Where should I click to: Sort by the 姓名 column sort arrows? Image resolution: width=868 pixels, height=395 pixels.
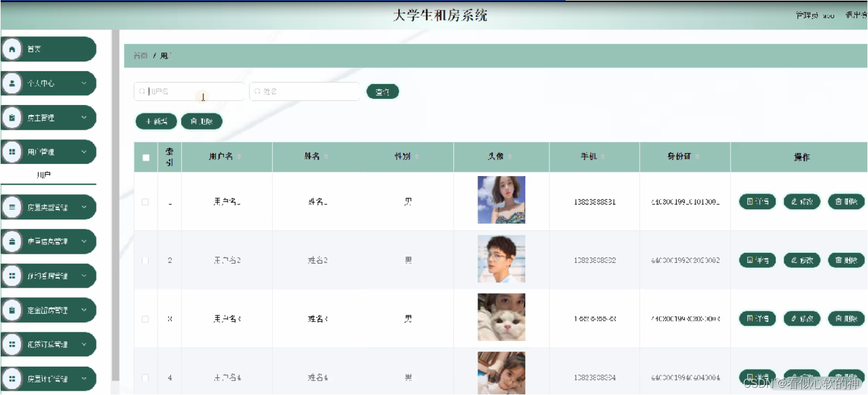pyautogui.click(x=327, y=157)
